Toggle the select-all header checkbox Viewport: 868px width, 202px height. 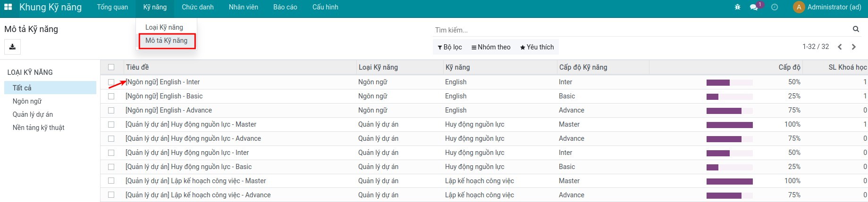(x=111, y=67)
